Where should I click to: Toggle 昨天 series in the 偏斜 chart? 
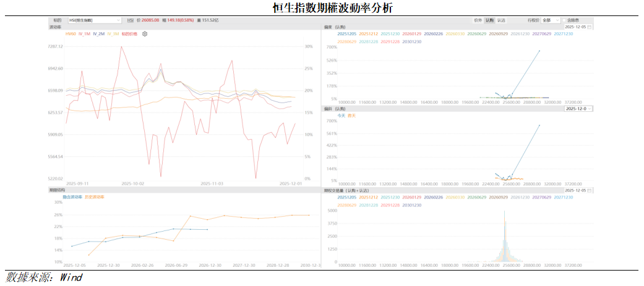coord(352,116)
